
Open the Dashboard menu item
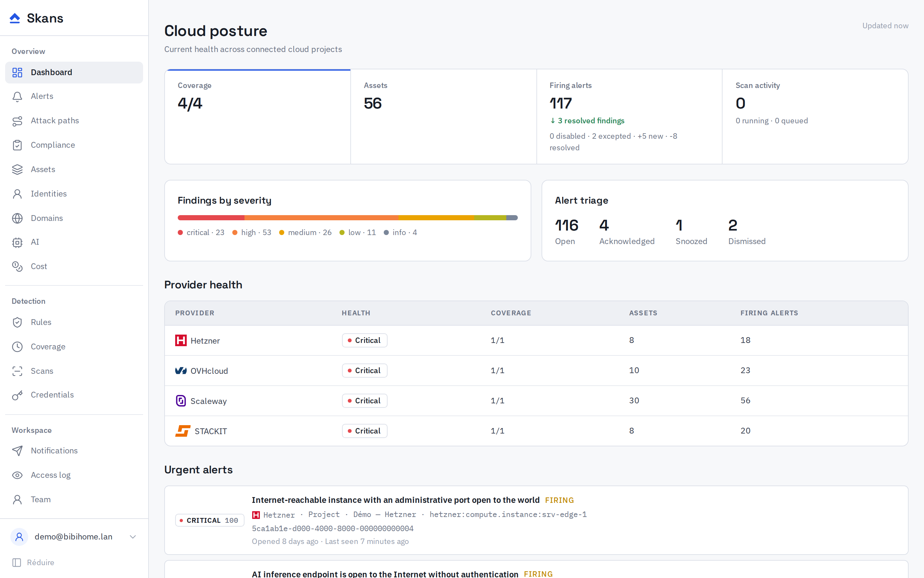(x=74, y=72)
